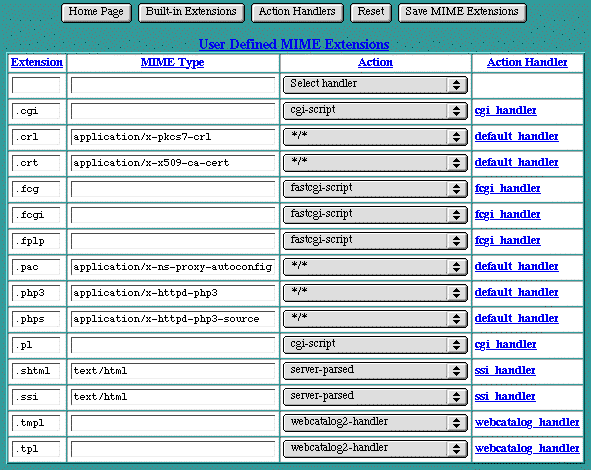Open the Action dropdown for .cgi row

point(375,110)
